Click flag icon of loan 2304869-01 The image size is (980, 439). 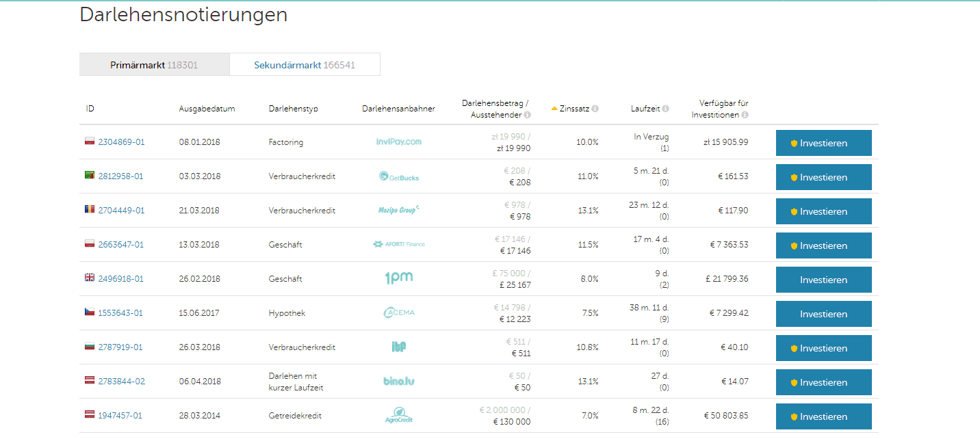coord(89,142)
